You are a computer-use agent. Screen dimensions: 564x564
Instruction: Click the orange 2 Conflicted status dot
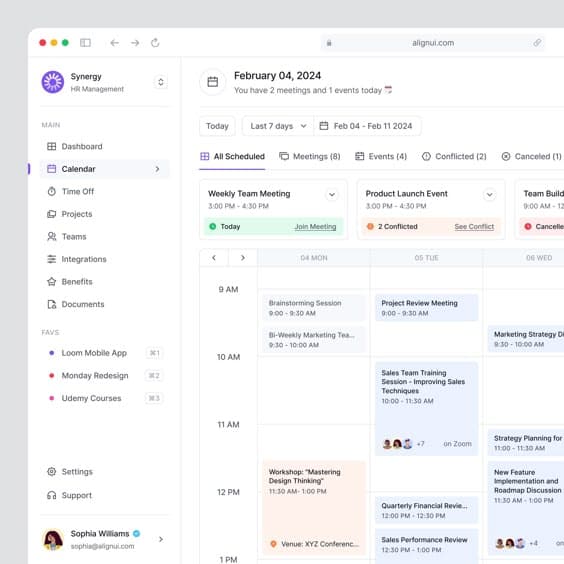point(370,226)
